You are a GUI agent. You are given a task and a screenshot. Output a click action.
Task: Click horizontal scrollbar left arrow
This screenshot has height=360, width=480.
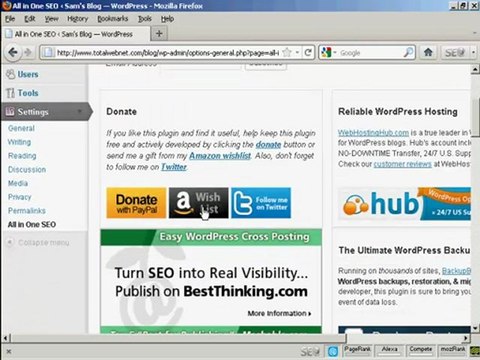pyautogui.click(x=5, y=338)
